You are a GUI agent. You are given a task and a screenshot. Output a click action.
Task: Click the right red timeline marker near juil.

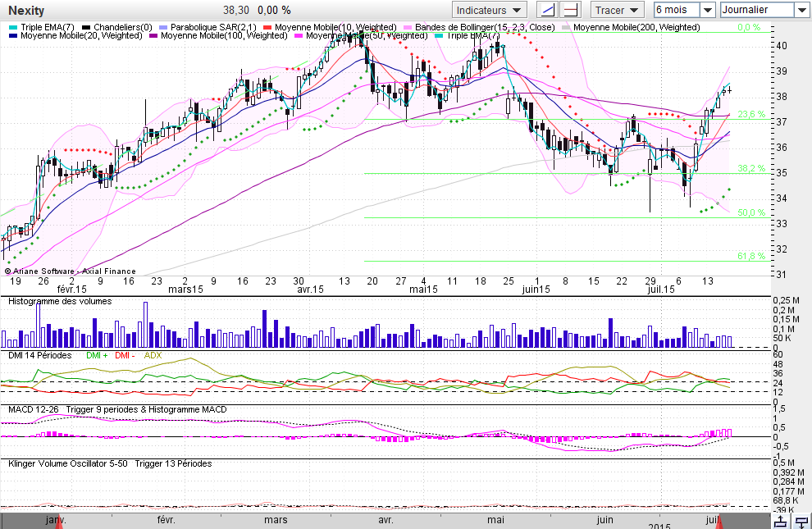[720, 522]
